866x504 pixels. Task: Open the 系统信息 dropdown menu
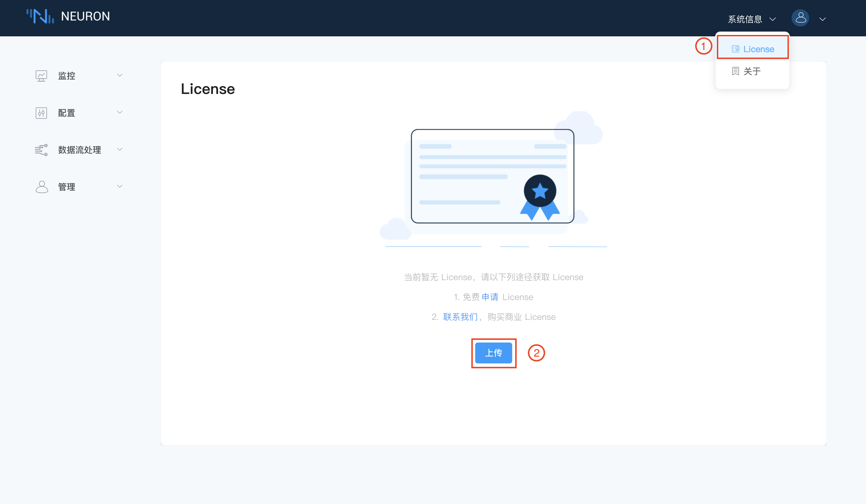click(751, 19)
